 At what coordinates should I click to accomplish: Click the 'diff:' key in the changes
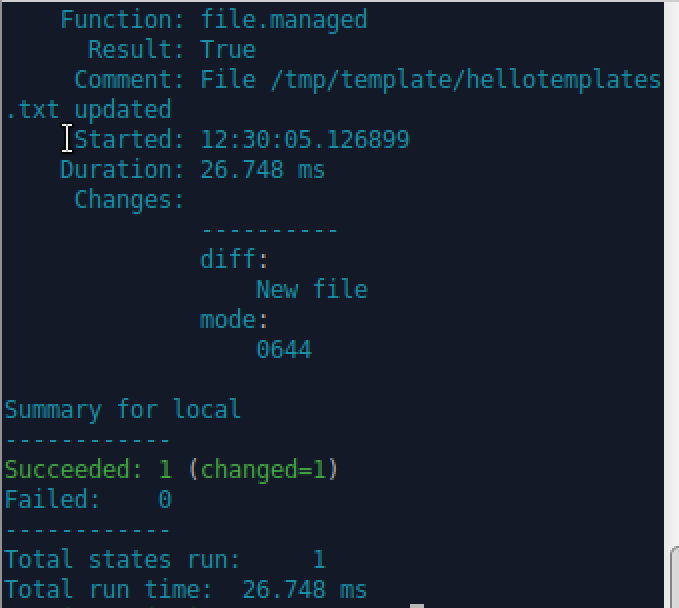tap(234, 260)
